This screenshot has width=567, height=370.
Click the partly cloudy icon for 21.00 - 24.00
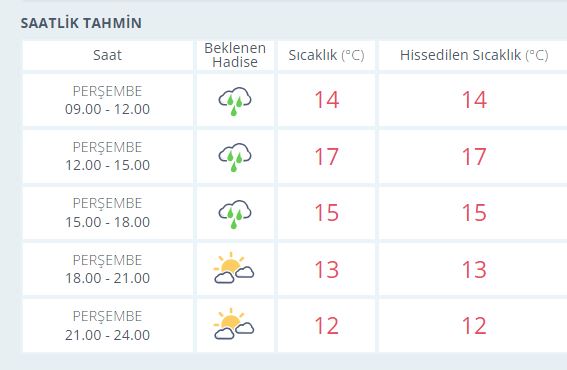coord(234,324)
